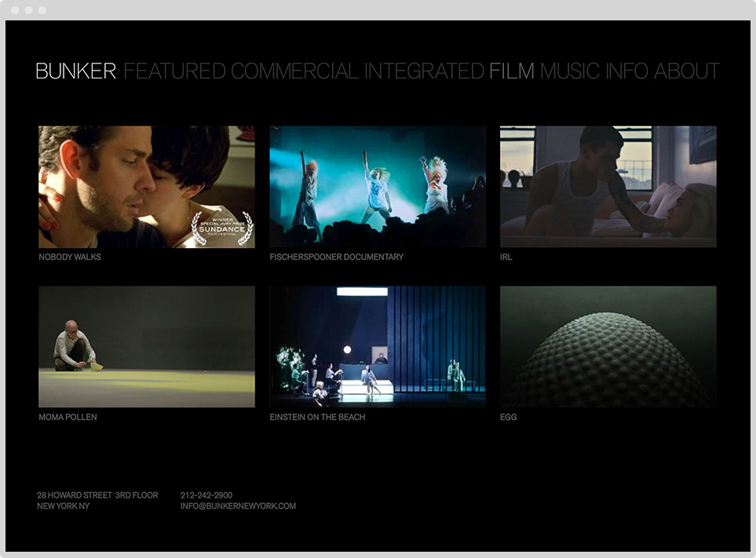Click the third browser window dot
The image size is (756, 558).
point(42,10)
